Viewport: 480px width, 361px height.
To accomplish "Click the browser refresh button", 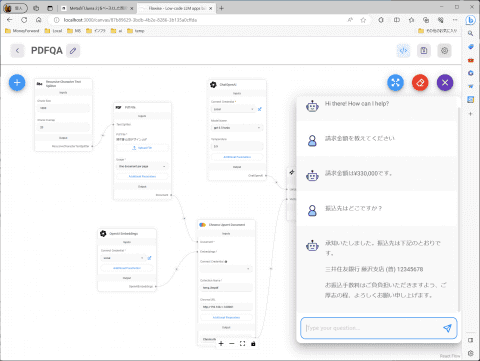I will (24, 20).
